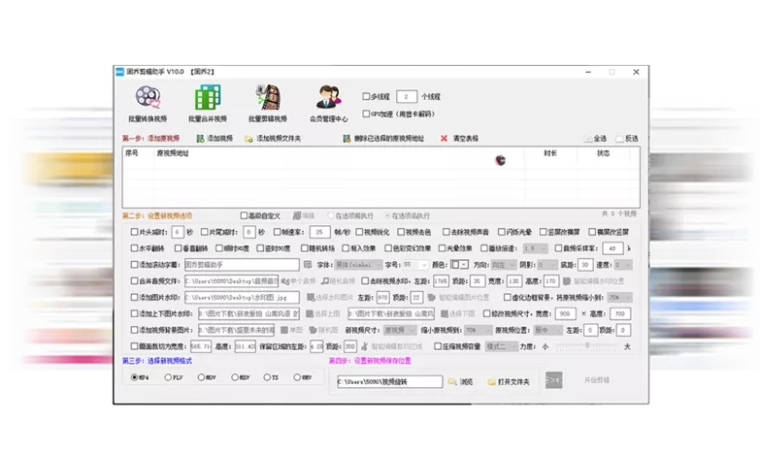Open 批量合并视频 green film icon
Image resolution: width=760 pixels, height=455 pixels.
[208, 97]
